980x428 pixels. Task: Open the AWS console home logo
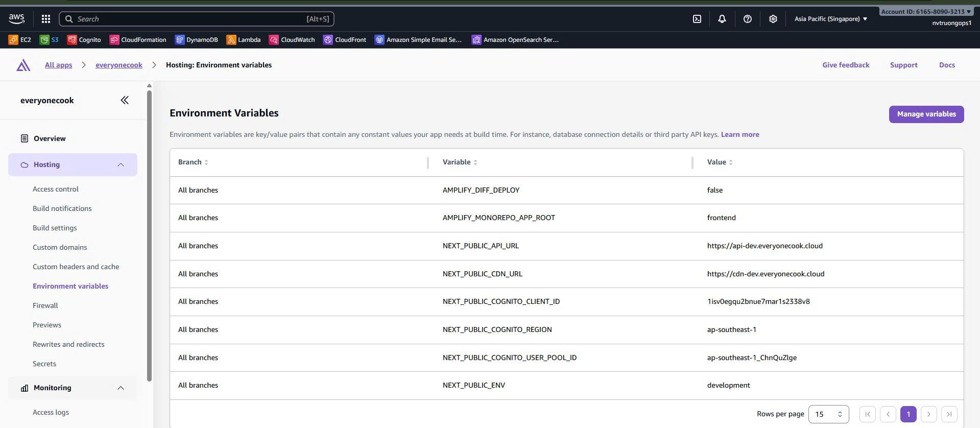pyautogui.click(x=16, y=19)
